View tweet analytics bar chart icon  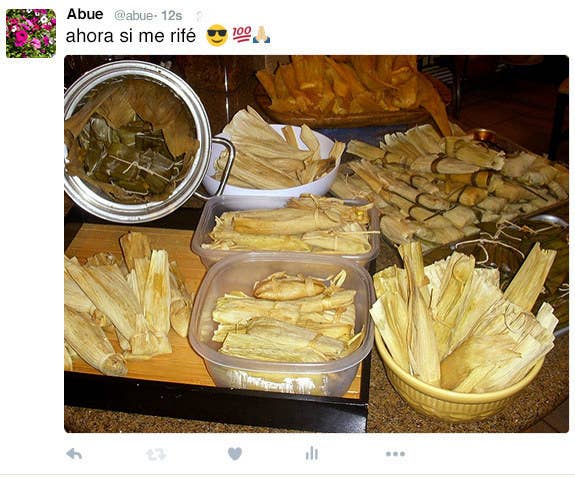tap(312, 453)
